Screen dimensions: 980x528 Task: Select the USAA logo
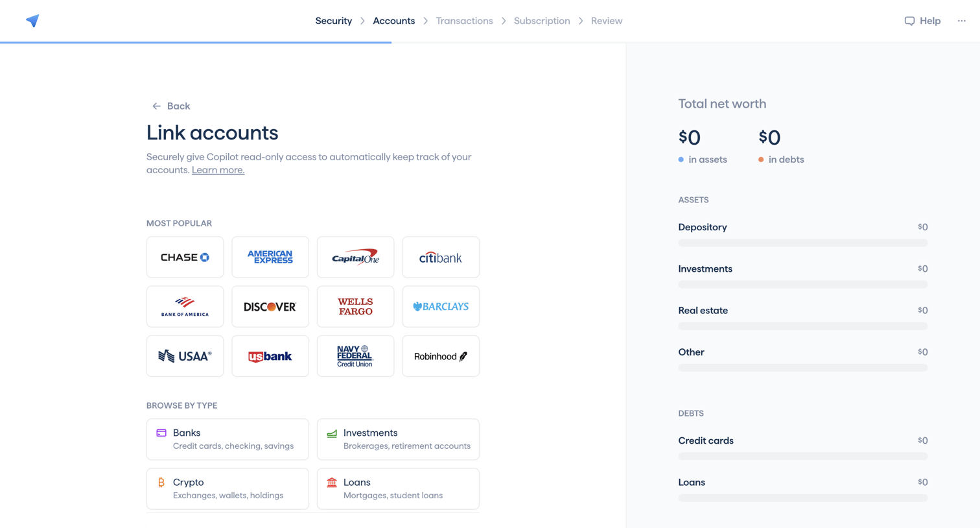coord(185,356)
